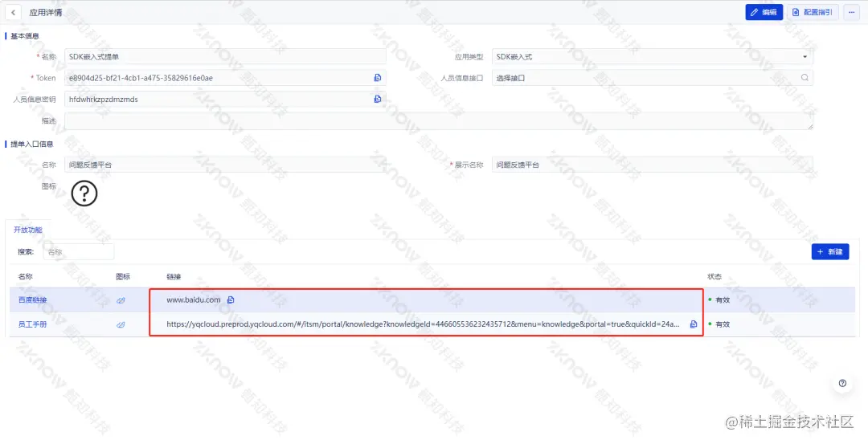Click the 人员信息密钥 field
The height and width of the screenshot is (444, 868).
[x=225, y=99]
